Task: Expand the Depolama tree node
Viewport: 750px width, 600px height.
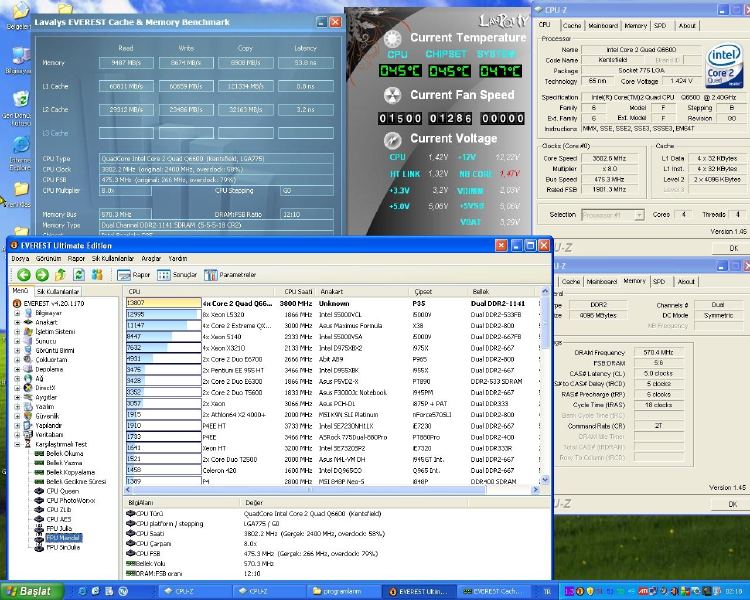Action: (17, 369)
